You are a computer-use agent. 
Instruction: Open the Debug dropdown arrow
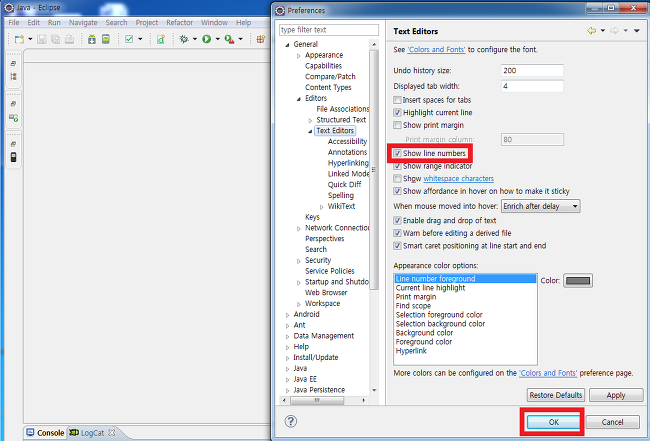pyautogui.click(x=194, y=39)
